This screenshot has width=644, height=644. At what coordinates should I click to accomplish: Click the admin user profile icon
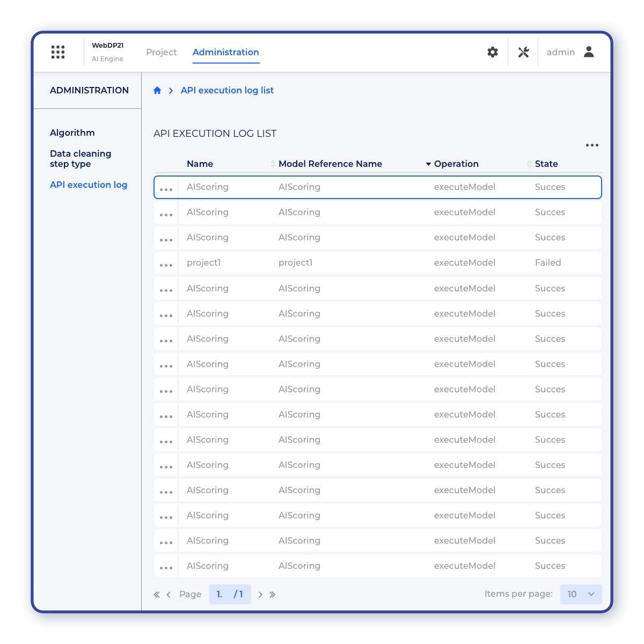[589, 52]
